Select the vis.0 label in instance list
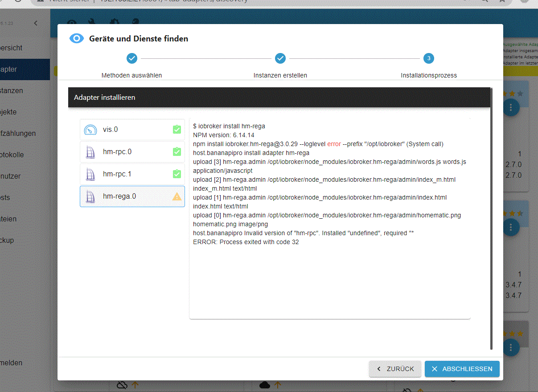The image size is (538, 392). pos(110,130)
